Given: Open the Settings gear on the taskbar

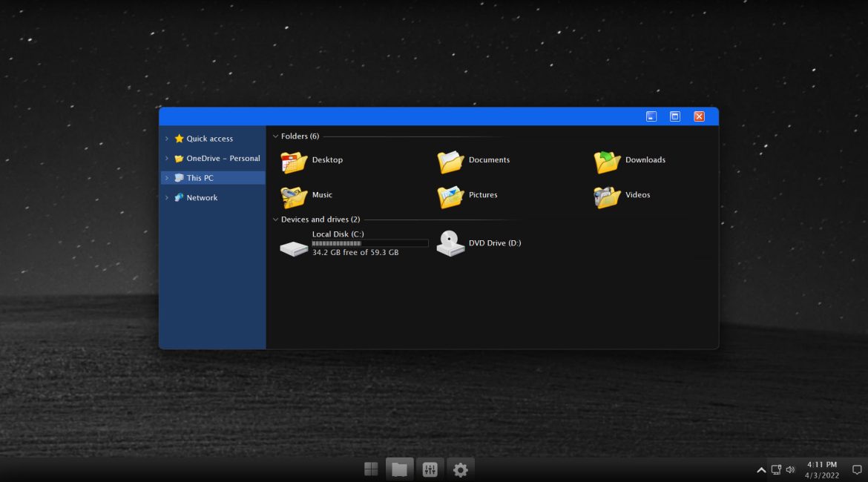Looking at the screenshot, I should click(460, 469).
